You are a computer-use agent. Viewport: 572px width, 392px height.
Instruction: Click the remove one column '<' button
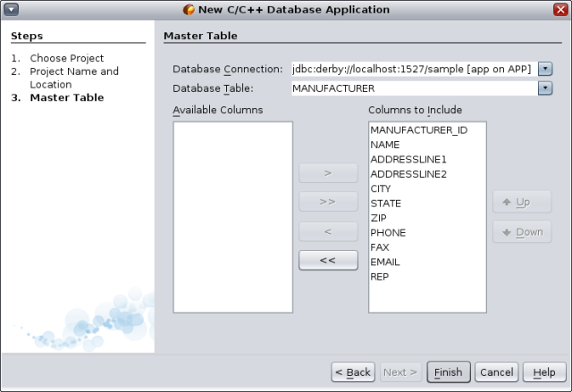tap(328, 231)
